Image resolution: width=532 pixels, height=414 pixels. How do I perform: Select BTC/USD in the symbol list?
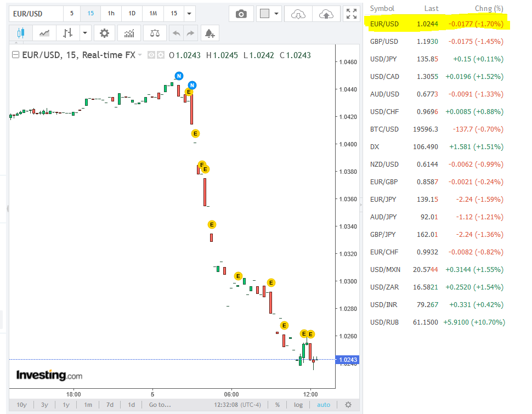point(437,129)
